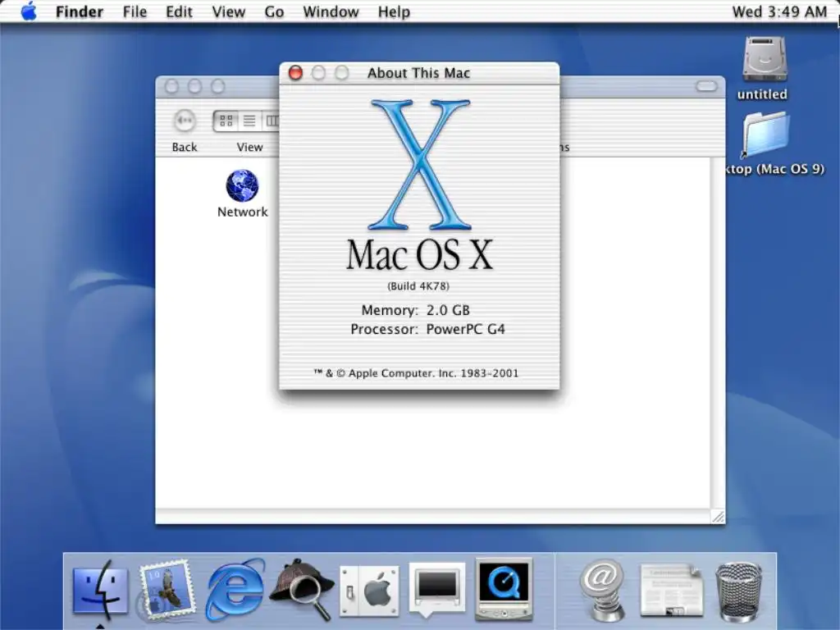This screenshot has height=630, width=840.
Task: Open the Window menu
Action: pos(331,11)
